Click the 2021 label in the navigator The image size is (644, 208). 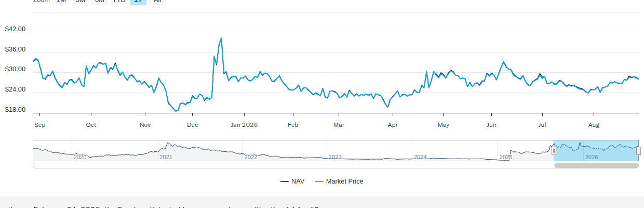[x=166, y=157]
